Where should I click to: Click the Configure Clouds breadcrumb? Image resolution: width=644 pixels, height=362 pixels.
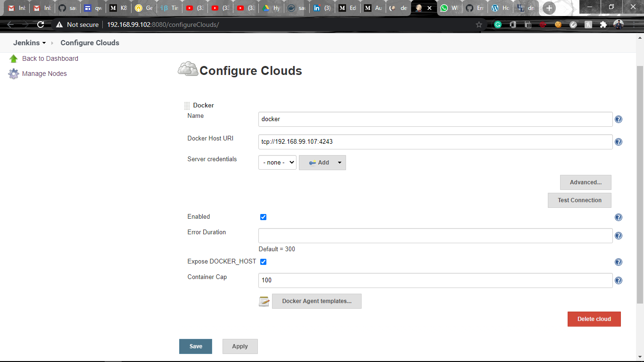[90, 43]
